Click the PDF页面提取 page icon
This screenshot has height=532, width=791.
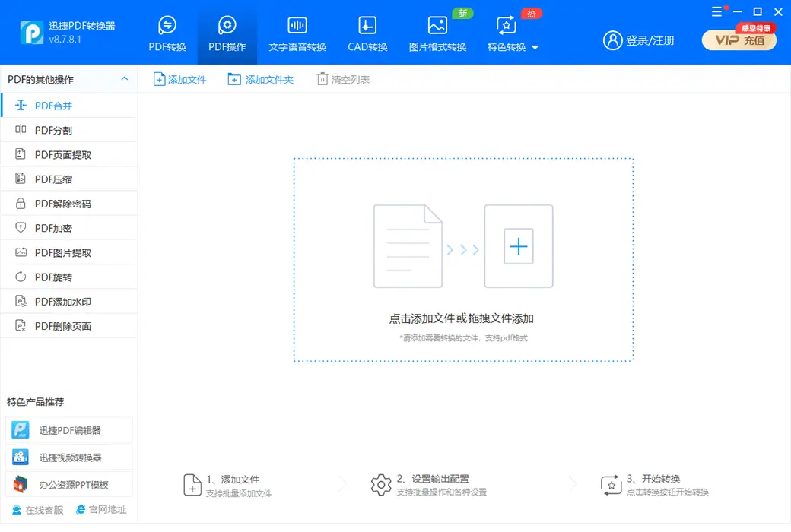pos(21,154)
